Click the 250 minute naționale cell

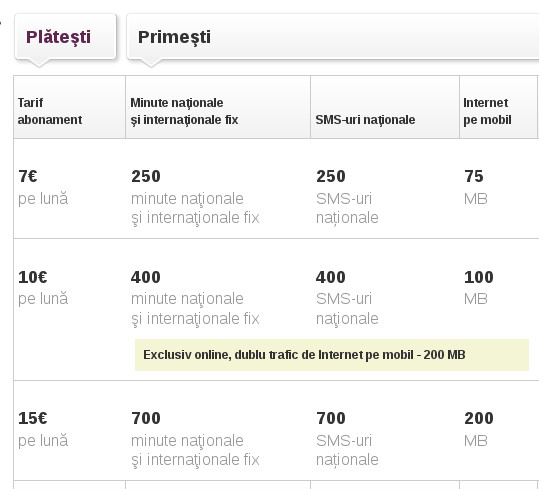pyautogui.click(x=195, y=197)
